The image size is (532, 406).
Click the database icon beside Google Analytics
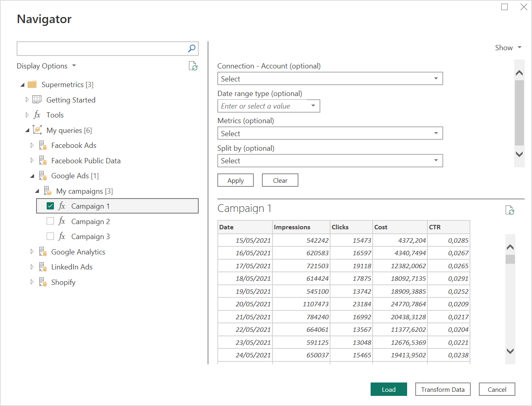(x=43, y=251)
